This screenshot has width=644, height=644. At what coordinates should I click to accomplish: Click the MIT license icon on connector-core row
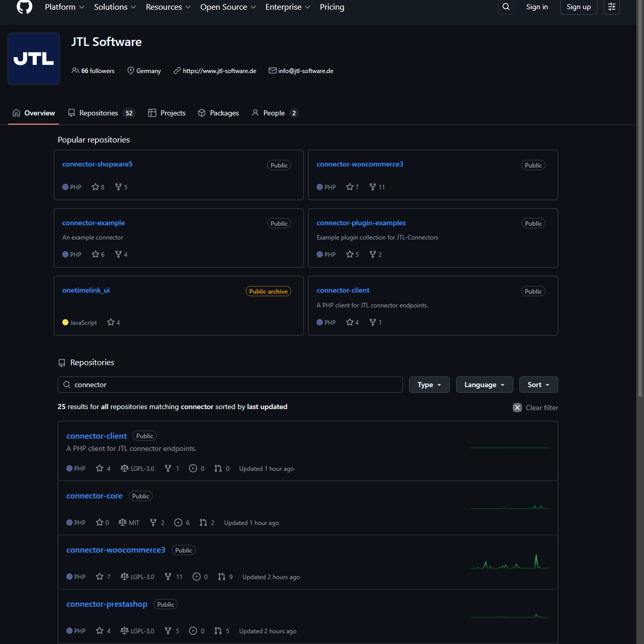(123, 522)
